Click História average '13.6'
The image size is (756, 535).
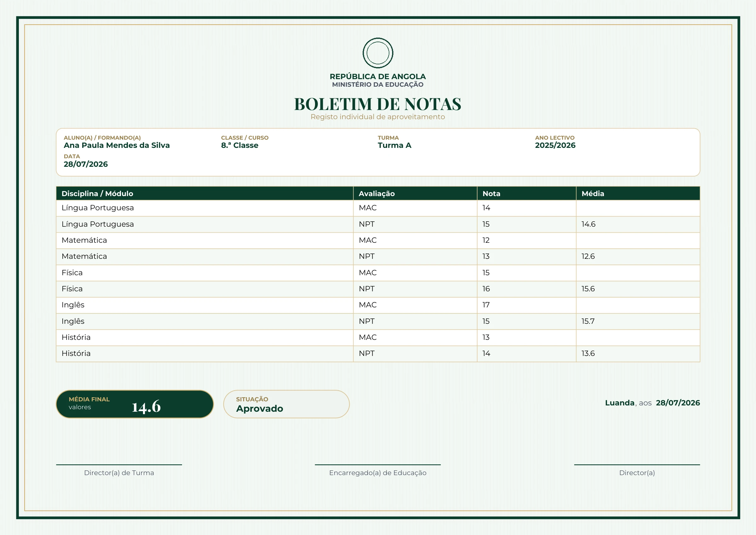coord(588,353)
